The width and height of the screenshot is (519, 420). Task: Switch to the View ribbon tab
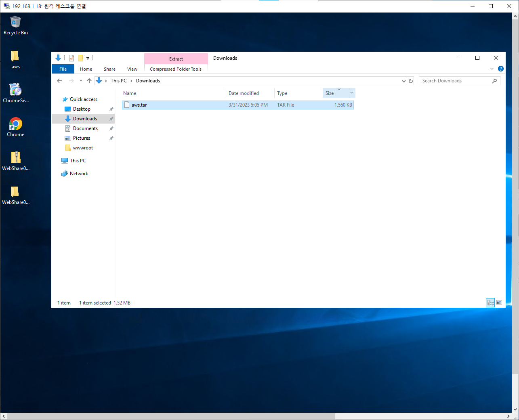(x=132, y=69)
